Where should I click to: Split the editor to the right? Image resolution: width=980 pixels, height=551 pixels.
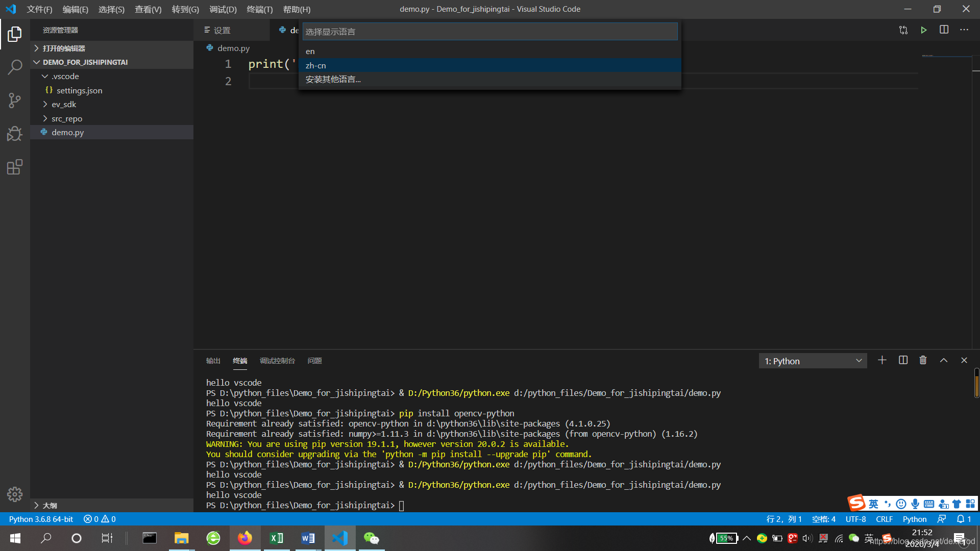[944, 30]
